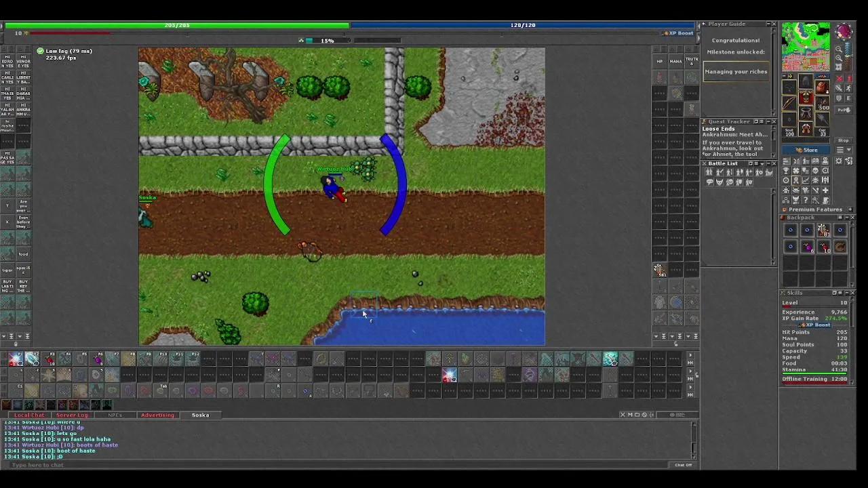Click the plus-cross widget icon
Image resolution: width=868 pixels, height=488 pixels.
(825, 190)
